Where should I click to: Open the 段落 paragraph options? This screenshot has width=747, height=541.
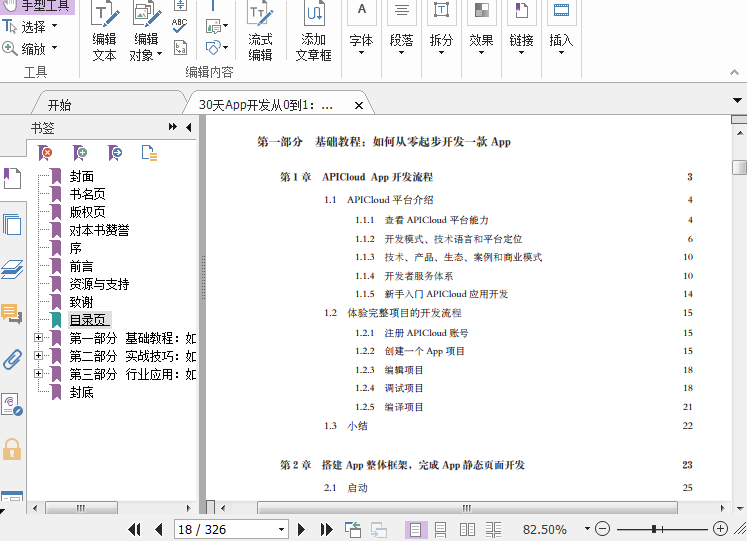[x=402, y=30]
